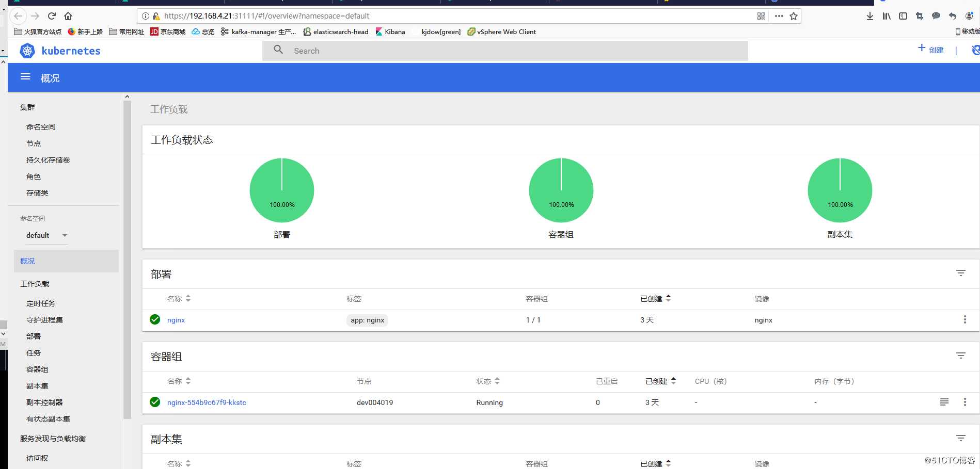Click the browser forward arrow
Image resolution: width=980 pixels, height=469 pixels.
click(x=35, y=16)
